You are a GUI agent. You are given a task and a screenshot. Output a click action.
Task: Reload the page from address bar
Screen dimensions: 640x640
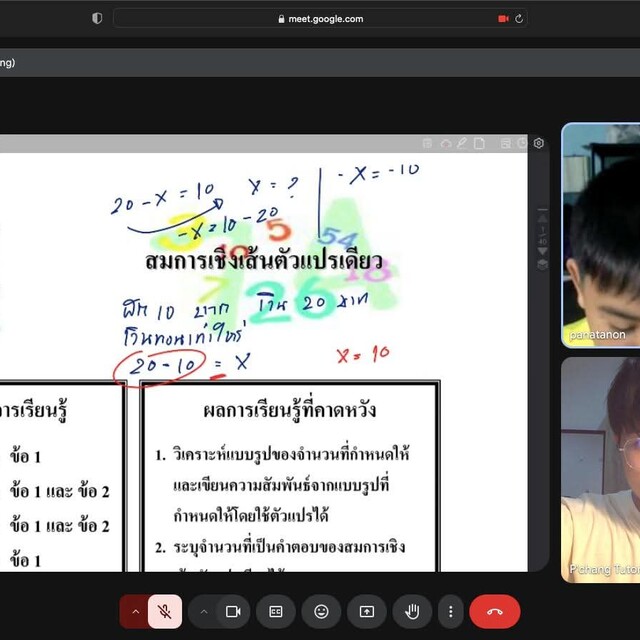(x=519, y=19)
